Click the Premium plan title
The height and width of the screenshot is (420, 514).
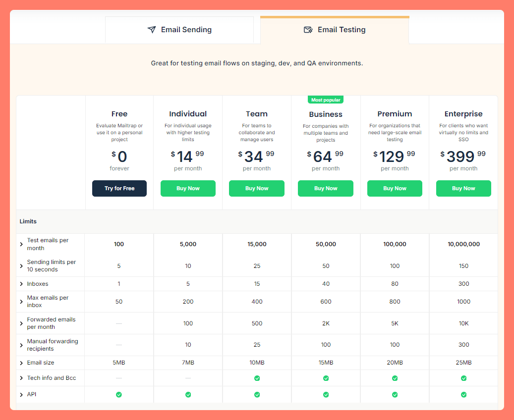395,114
